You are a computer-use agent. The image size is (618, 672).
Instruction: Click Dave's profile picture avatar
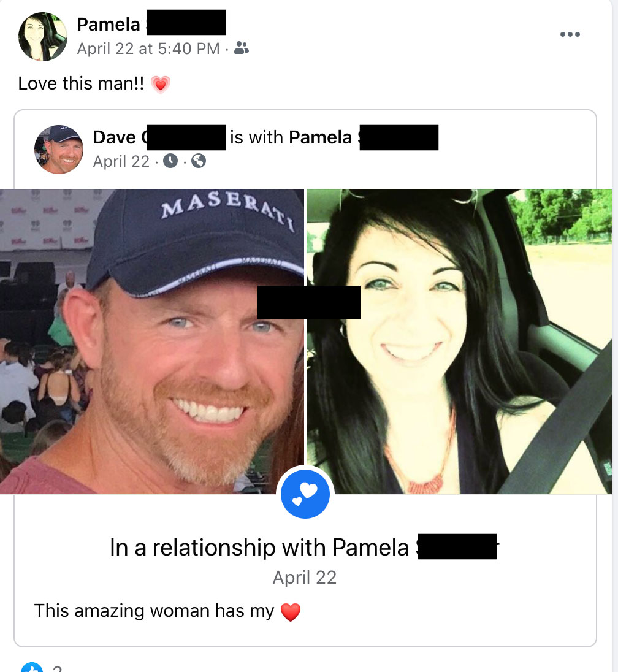tap(59, 149)
